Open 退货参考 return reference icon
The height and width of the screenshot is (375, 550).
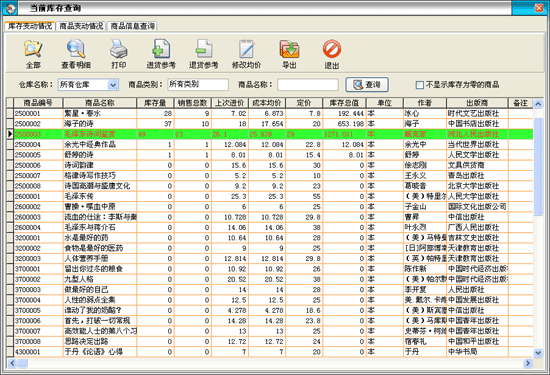[204, 49]
